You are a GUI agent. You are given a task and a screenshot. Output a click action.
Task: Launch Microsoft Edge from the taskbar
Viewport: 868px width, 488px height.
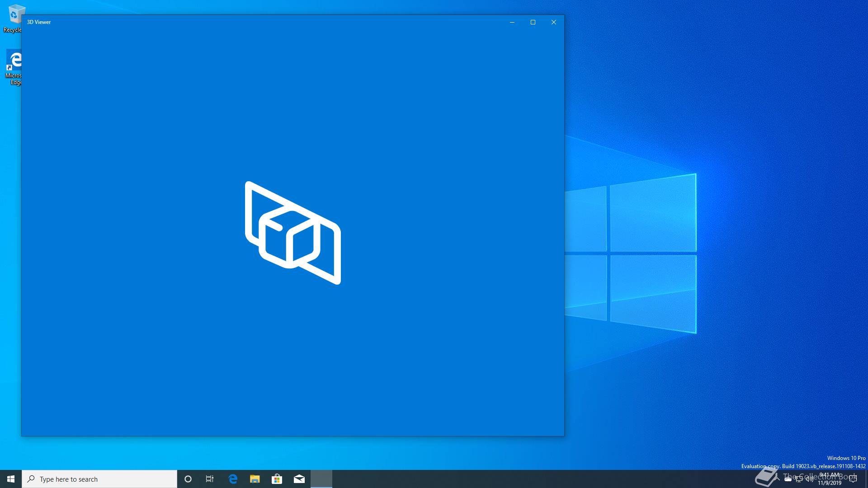(233, 479)
